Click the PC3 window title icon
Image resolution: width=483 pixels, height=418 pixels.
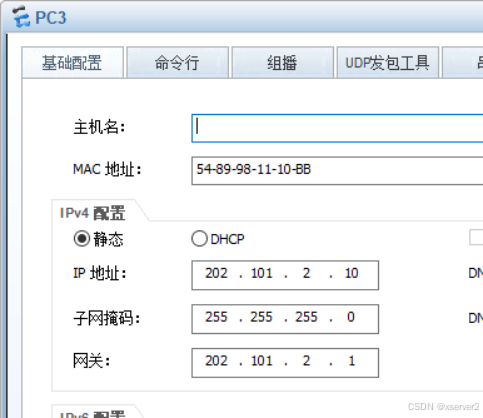21,17
